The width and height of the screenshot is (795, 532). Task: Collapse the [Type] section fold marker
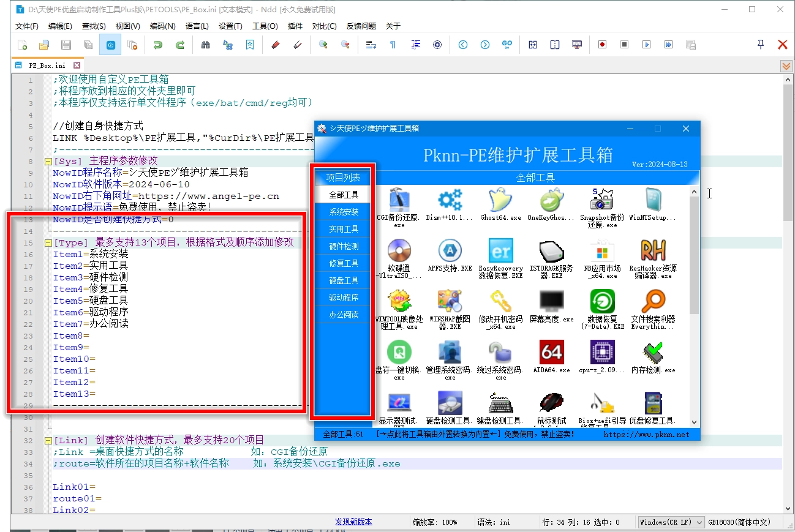coord(48,243)
